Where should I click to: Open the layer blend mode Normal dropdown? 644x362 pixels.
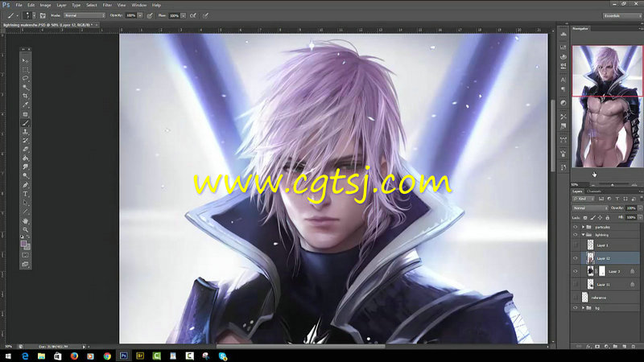590,208
